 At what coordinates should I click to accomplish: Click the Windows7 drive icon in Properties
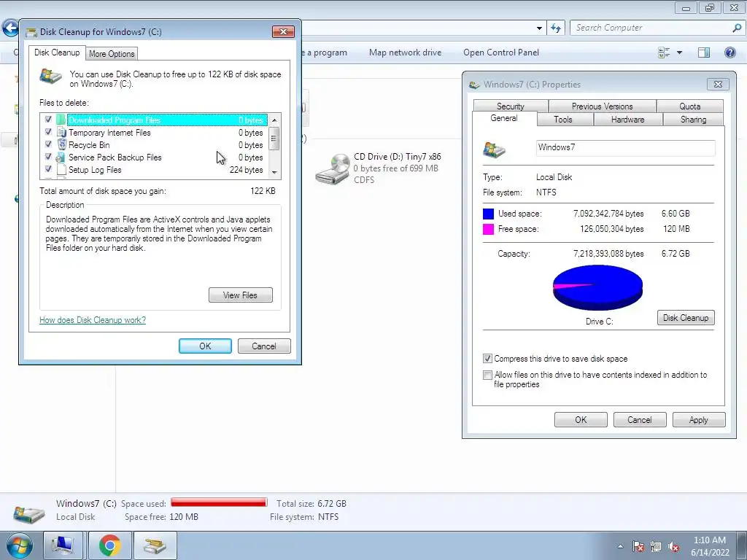(x=494, y=149)
